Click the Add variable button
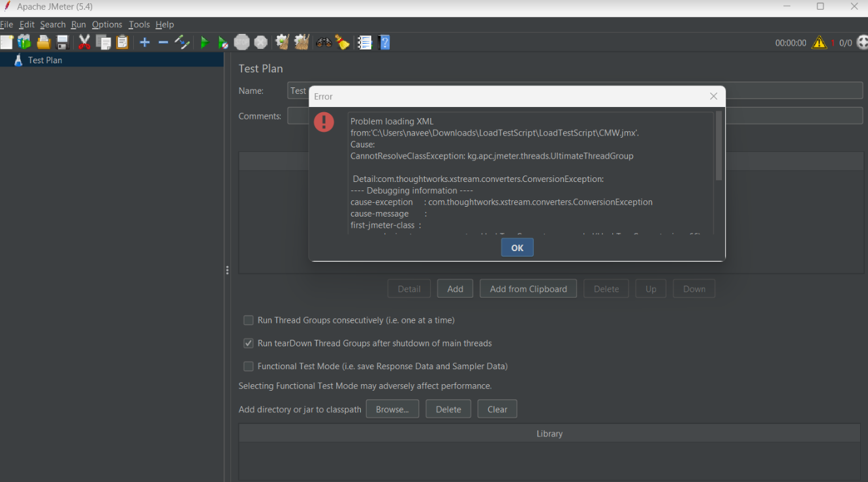The width and height of the screenshot is (868, 482). tap(456, 289)
